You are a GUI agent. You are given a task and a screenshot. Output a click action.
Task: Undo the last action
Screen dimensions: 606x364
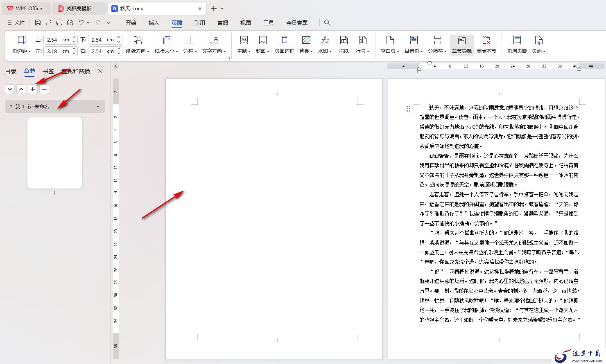[81, 22]
